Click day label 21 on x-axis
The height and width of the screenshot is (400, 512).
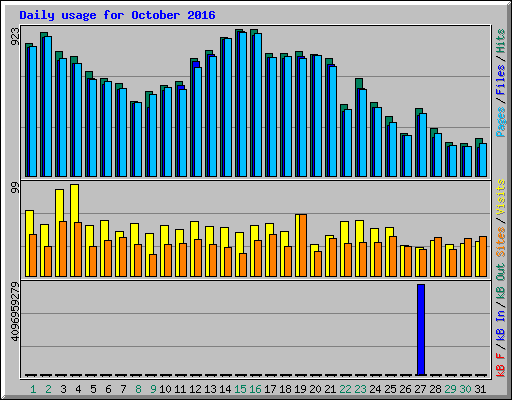[x=330, y=389]
